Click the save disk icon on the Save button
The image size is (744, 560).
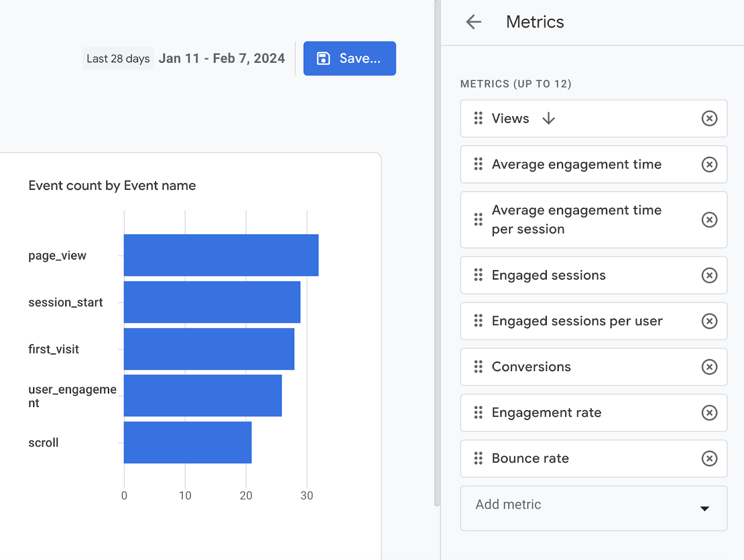(x=324, y=58)
